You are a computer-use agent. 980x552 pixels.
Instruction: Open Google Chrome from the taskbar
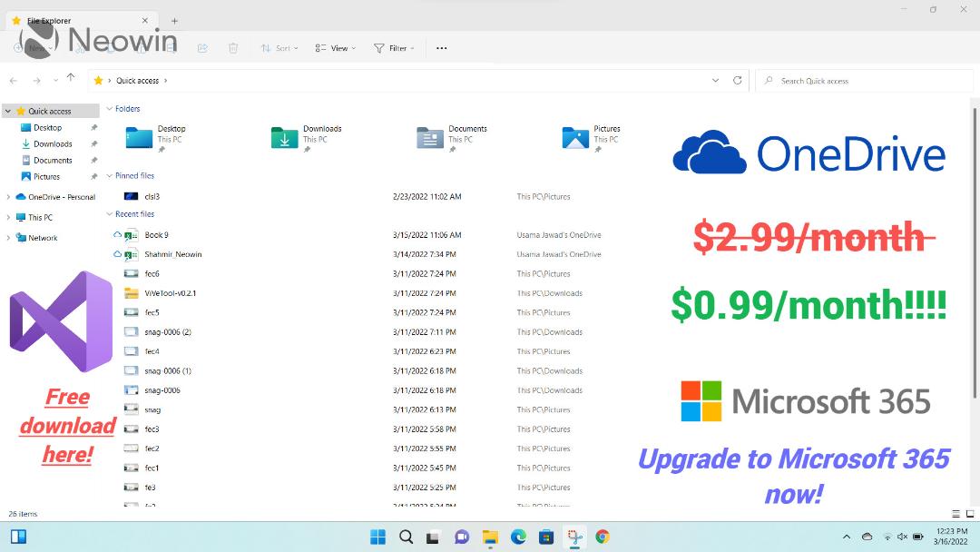[603, 537]
